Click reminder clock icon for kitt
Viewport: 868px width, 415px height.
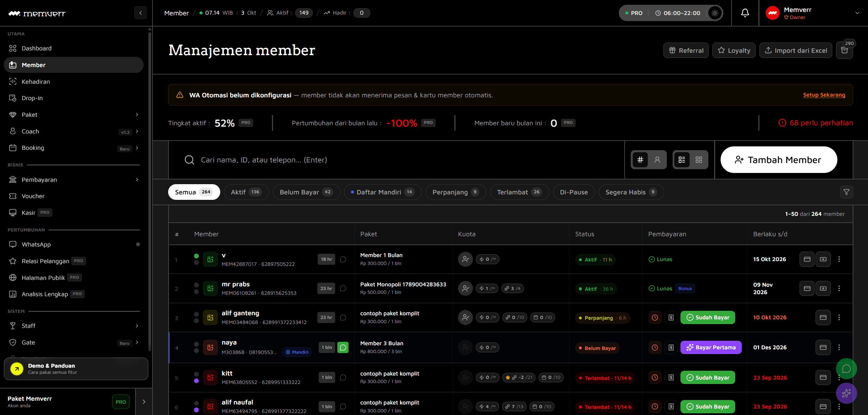pyautogui.click(x=655, y=378)
